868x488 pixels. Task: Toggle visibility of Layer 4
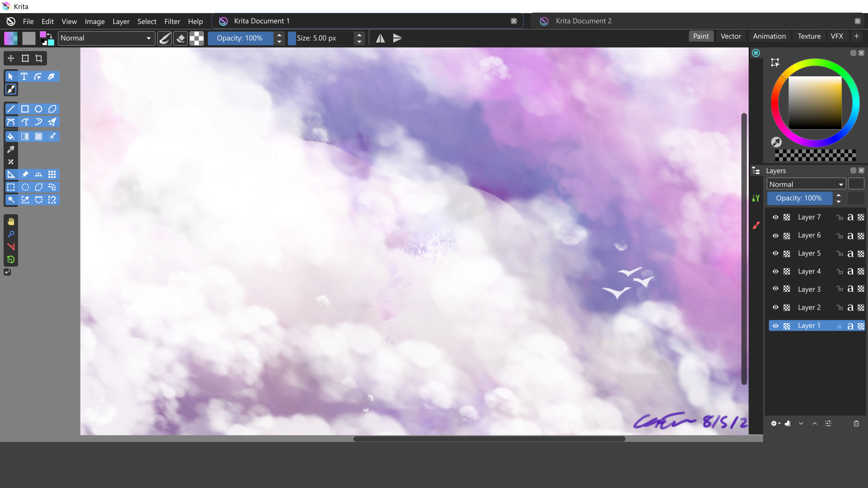[x=775, y=272]
